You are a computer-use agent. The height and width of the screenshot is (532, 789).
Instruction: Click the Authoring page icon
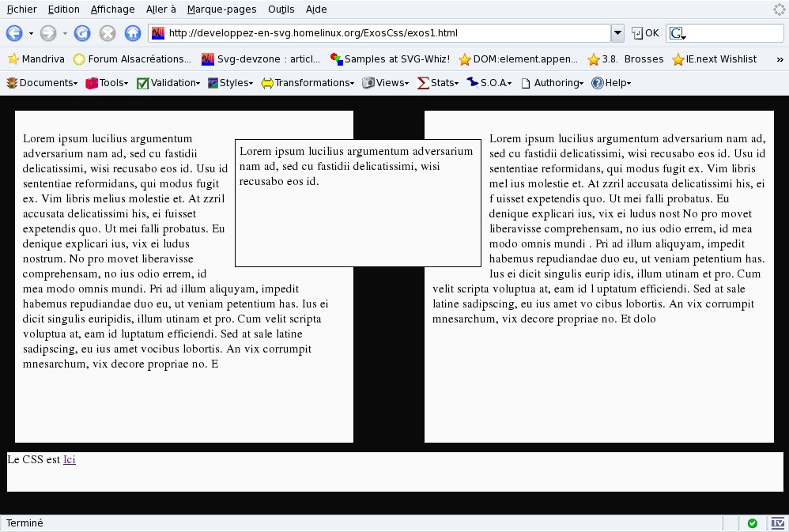click(526, 83)
